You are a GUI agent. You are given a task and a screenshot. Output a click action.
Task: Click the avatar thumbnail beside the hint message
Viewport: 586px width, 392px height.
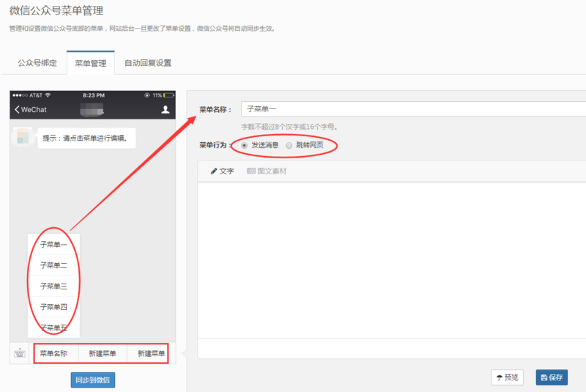click(x=23, y=137)
